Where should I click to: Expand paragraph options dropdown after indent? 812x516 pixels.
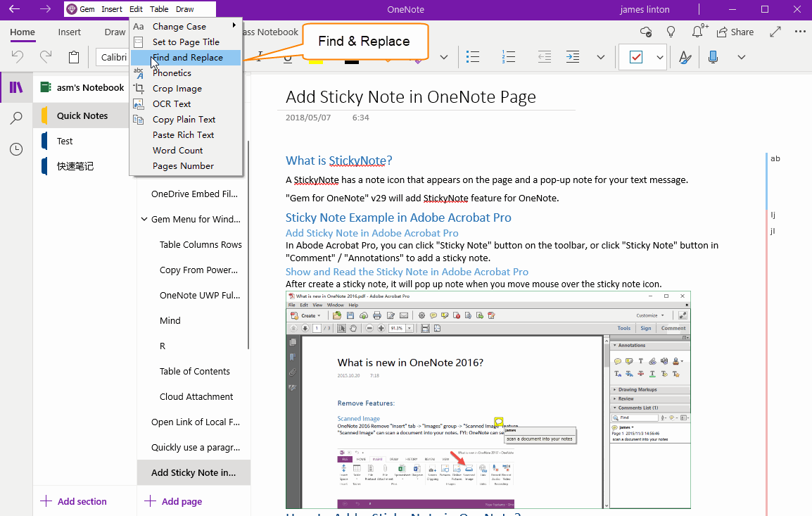tap(601, 57)
